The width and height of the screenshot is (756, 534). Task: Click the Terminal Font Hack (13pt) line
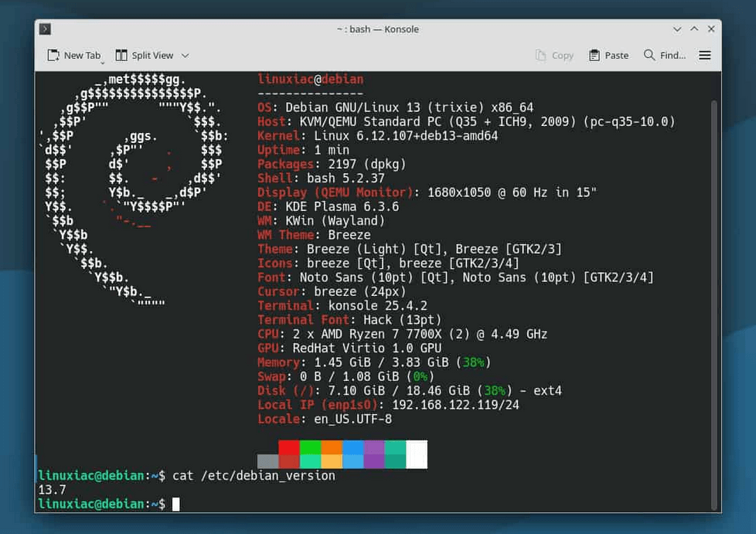pyautogui.click(x=349, y=320)
